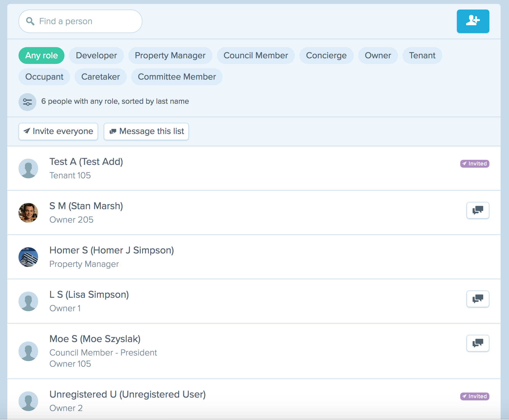Click Message this list button

pos(146,131)
